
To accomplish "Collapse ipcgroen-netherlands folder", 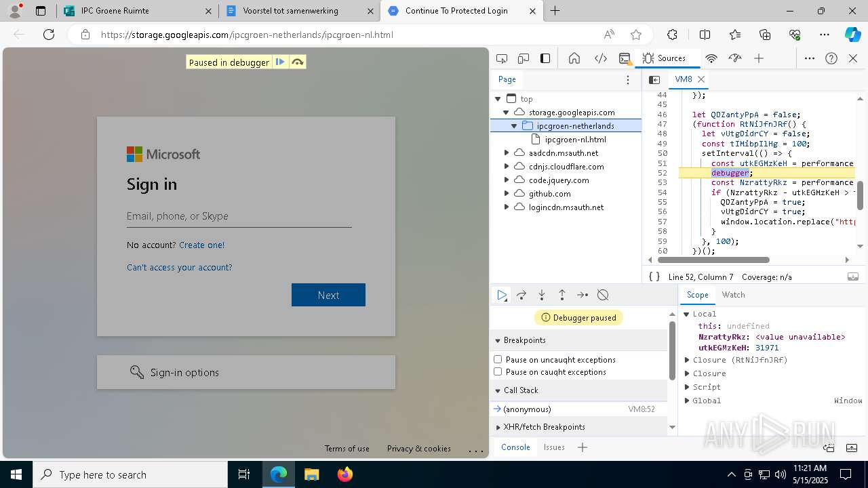I will (x=514, y=126).
